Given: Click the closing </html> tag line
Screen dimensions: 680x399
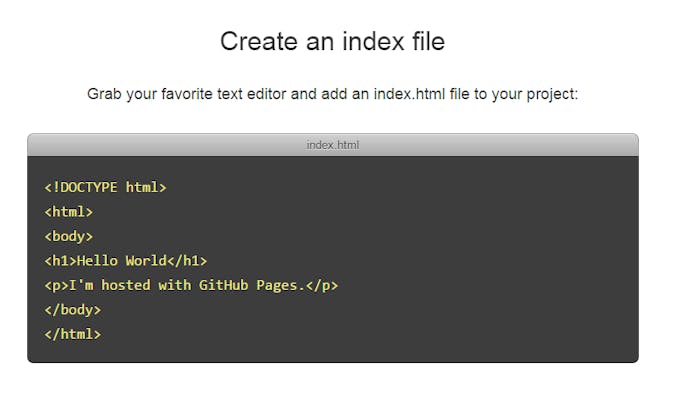Looking at the screenshot, I should coord(72,334).
